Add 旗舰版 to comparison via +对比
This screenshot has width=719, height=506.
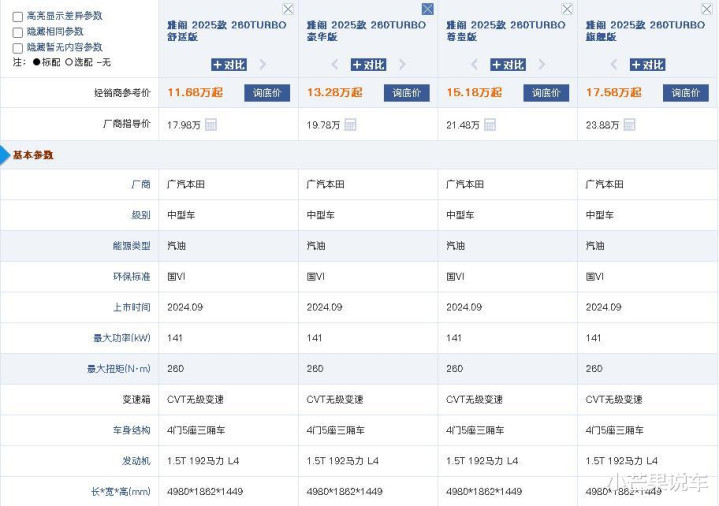tap(647, 65)
